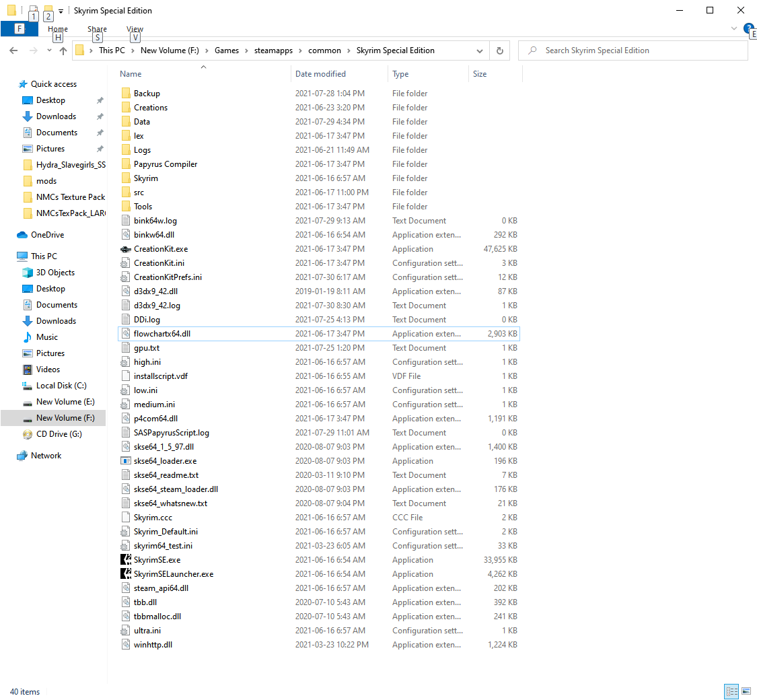This screenshot has height=700, width=757.
Task: Open the Share ribbon tab
Action: pyautogui.click(x=97, y=29)
